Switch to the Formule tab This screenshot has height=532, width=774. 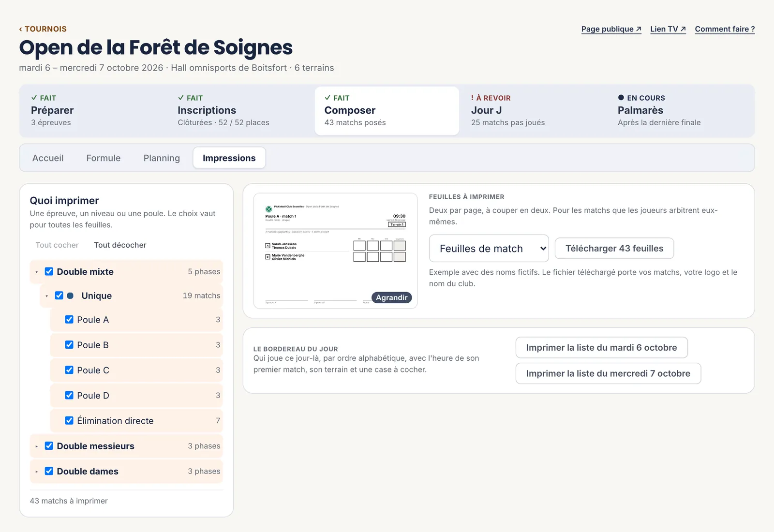pyautogui.click(x=104, y=158)
